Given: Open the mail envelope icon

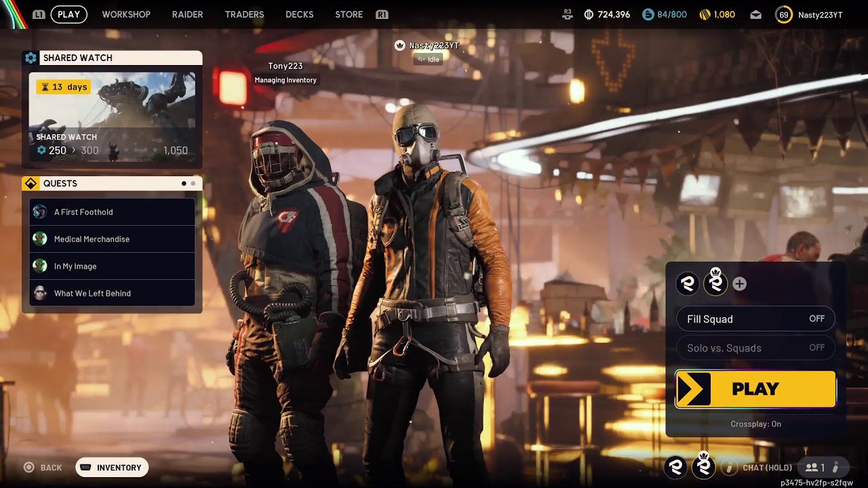Looking at the screenshot, I should [755, 15].
